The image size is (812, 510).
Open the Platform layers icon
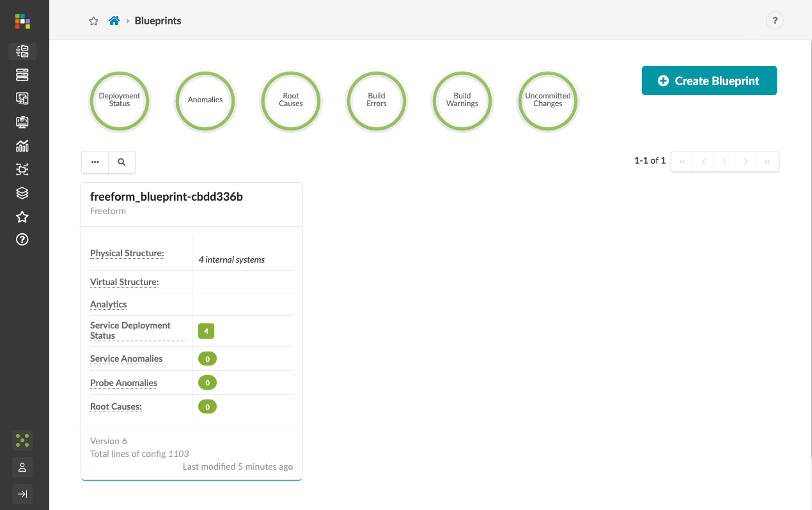click(22, 192)
